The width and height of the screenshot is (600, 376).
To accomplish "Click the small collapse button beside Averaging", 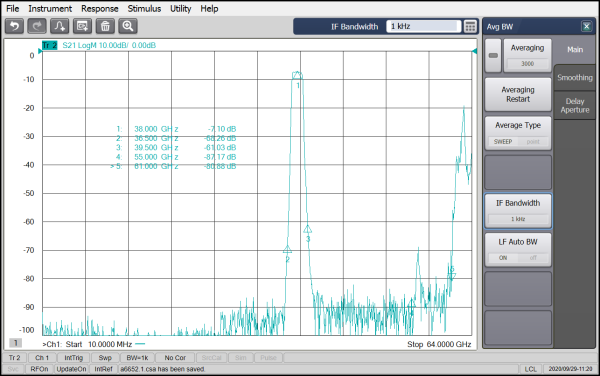I will [493, 56].
